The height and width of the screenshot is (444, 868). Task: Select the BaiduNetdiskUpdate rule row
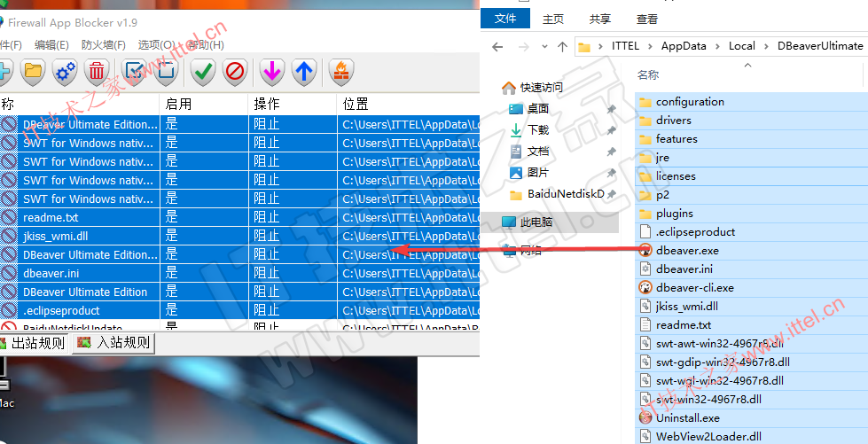239,327
